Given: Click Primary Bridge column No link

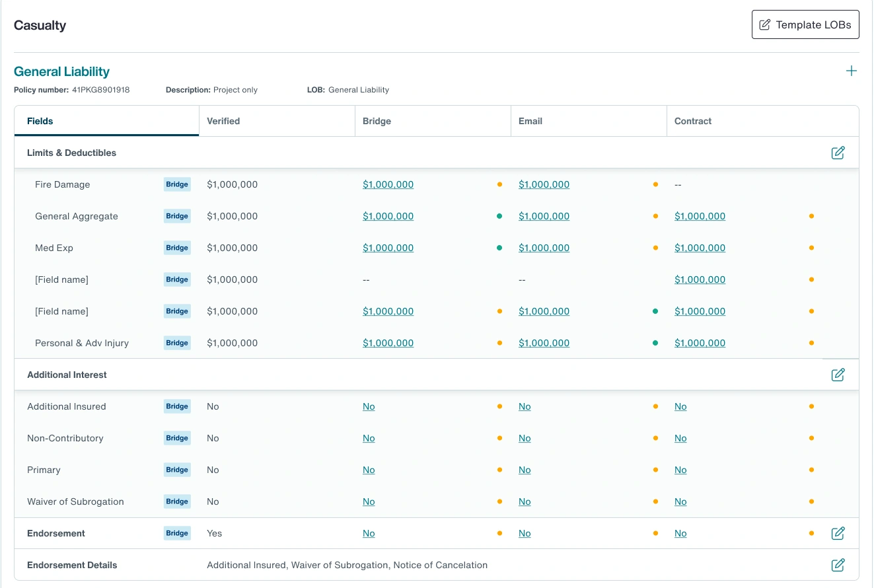Looking at the screenshot, I should tap(369, 470).
